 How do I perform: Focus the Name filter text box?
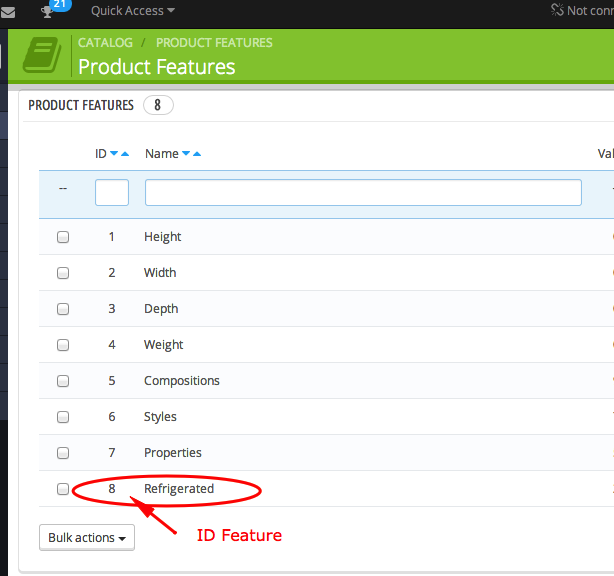coord(363,192)
